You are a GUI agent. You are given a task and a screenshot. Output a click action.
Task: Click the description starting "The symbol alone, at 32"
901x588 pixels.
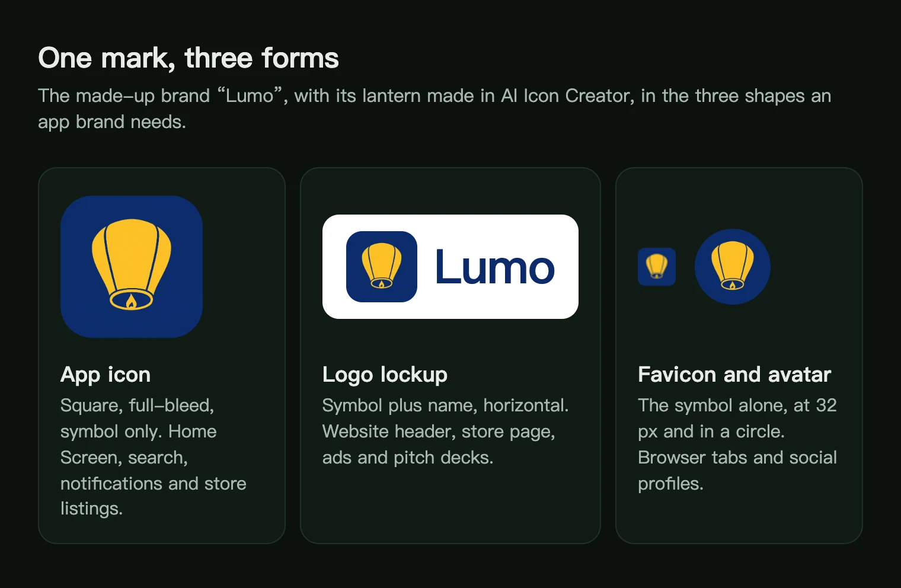click(737, 444)
